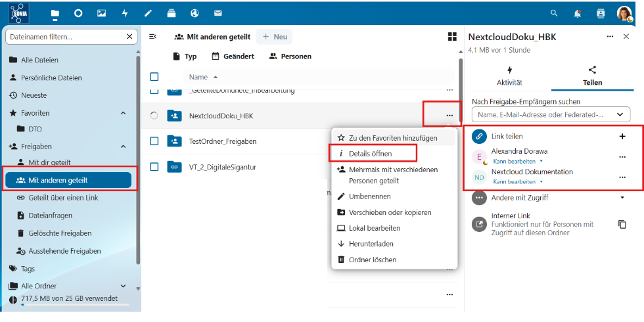The height and width of the screenshot is (322, 644).
Task: Collapse the Favoriten section in sidebar
Action: [123, 113]
